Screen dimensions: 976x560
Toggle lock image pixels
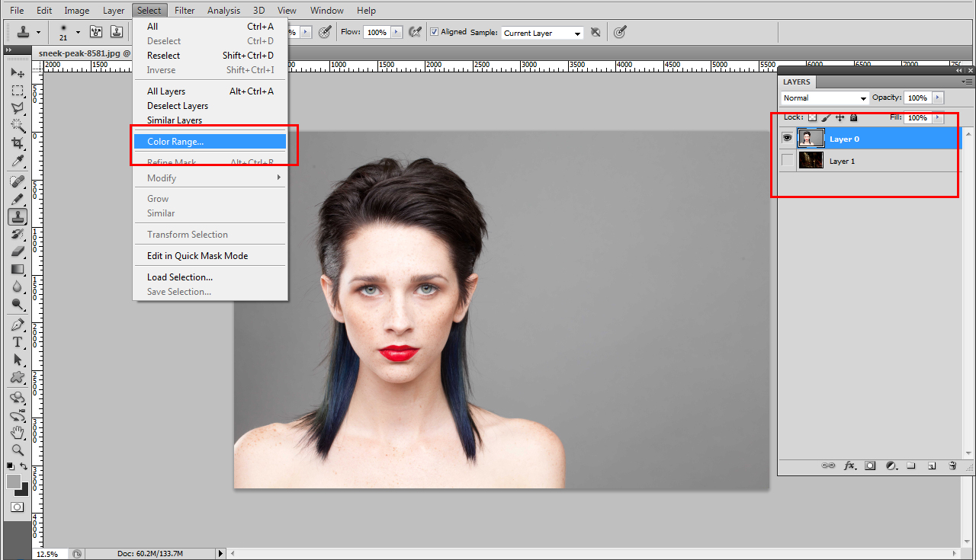coord(826,117)
